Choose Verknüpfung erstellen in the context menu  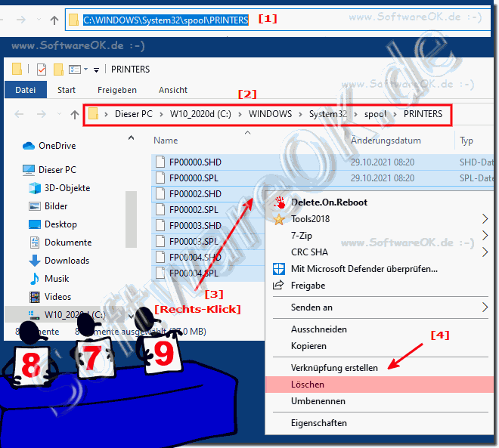(380, 368)
